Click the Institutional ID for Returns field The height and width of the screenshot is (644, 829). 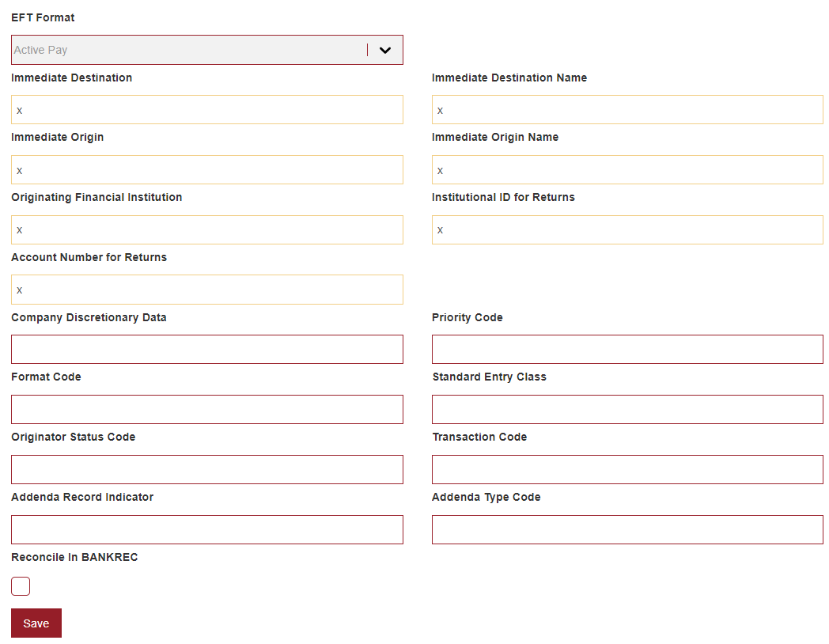[x=627, y=230]
